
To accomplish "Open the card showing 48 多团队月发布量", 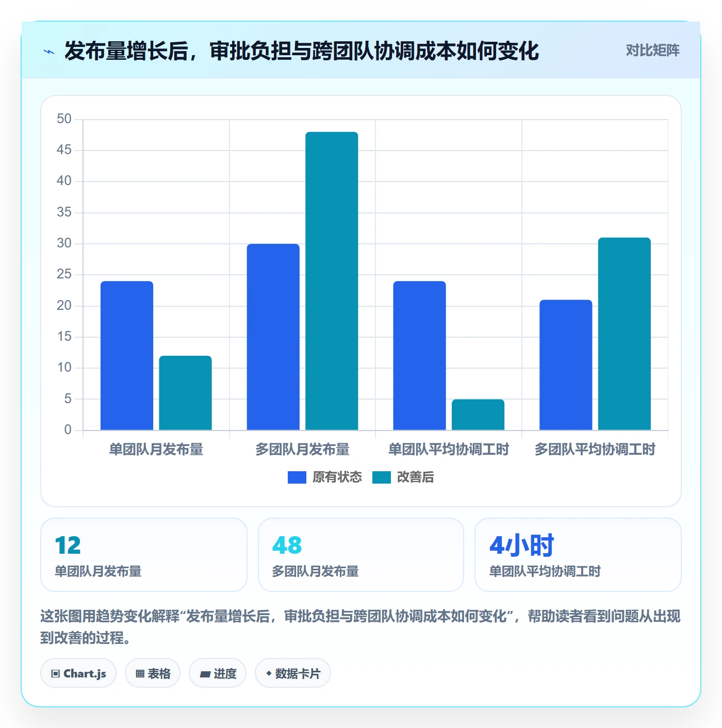I will click(x=361, y=555).
